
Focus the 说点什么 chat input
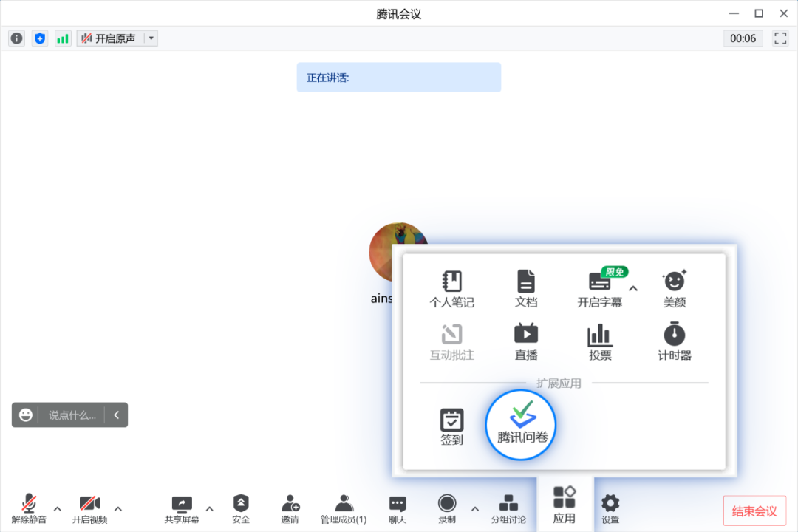point(72,415)
